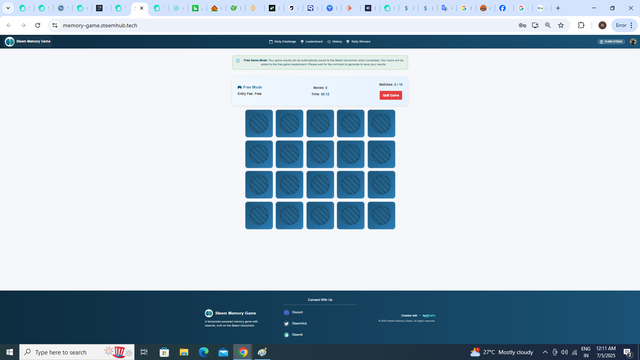Viewport: 640px width, 360px height.
Task: Open the Daily Challenge menu item
Action: pos(282,42)
